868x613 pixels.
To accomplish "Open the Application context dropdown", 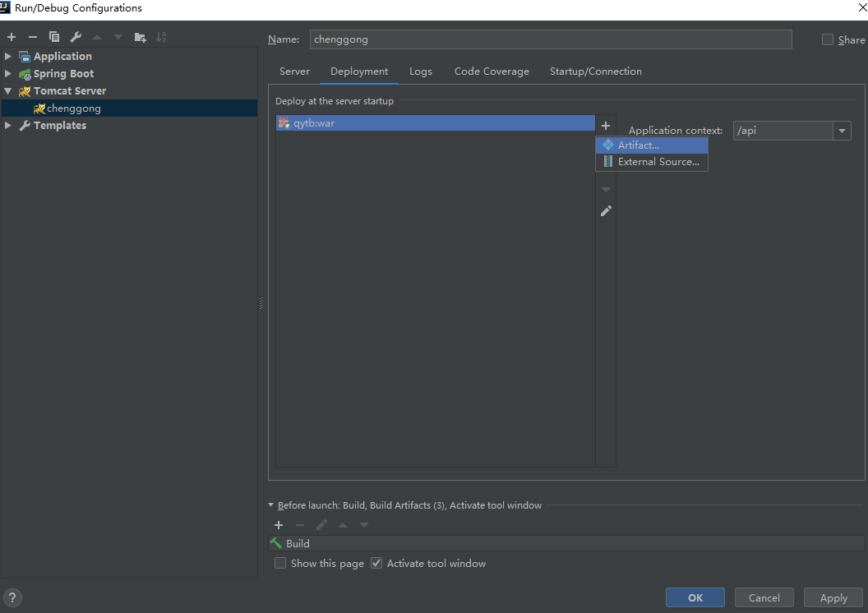I will pos(842,130).
